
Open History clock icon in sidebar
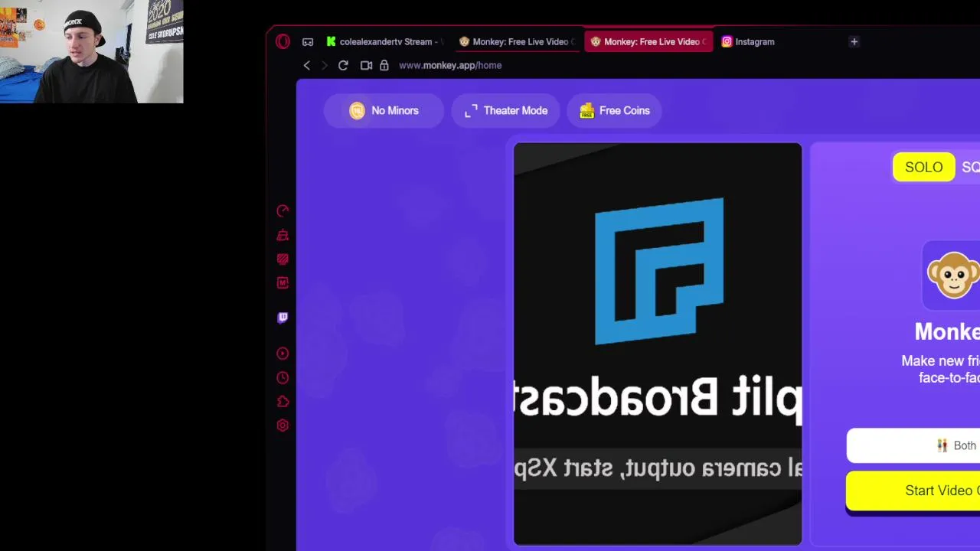click(x=283, y=378)
